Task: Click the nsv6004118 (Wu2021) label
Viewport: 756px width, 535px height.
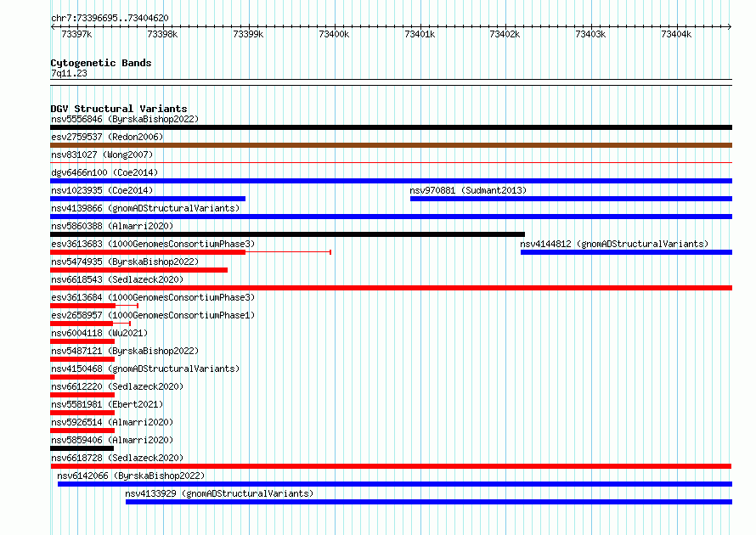Action: click(x=99, y=333)
